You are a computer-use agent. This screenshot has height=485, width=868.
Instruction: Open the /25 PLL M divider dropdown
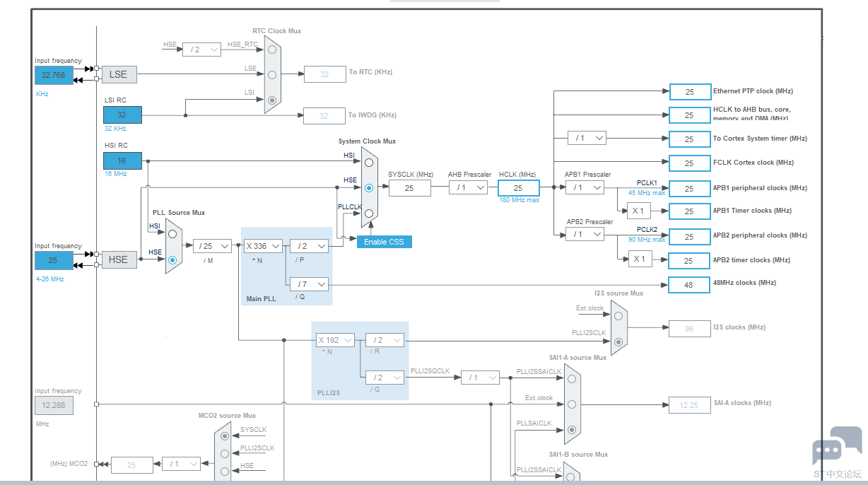[212, 246]
